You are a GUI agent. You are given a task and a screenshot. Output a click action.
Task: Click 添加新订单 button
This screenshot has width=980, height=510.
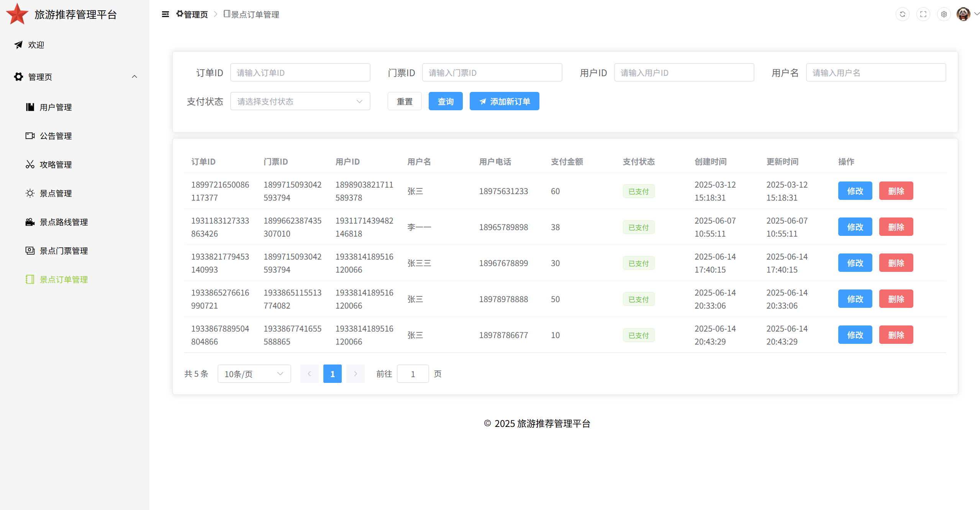coord(504,101)
